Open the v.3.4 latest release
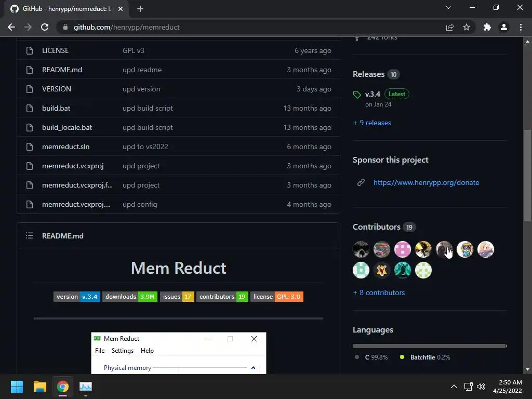The height and width of the screenshot is (399, 532). coord(373,94)
